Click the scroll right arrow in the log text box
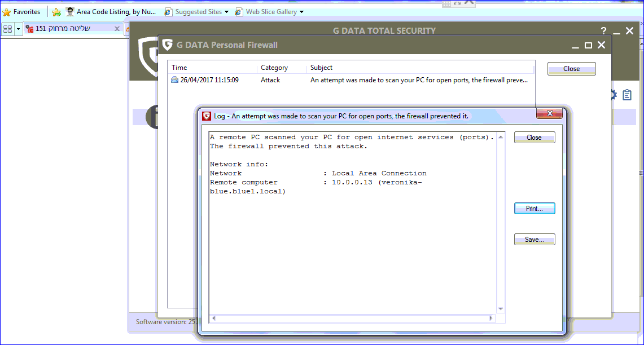This screenshot has height=345, width=644. (x=491, y=319)
